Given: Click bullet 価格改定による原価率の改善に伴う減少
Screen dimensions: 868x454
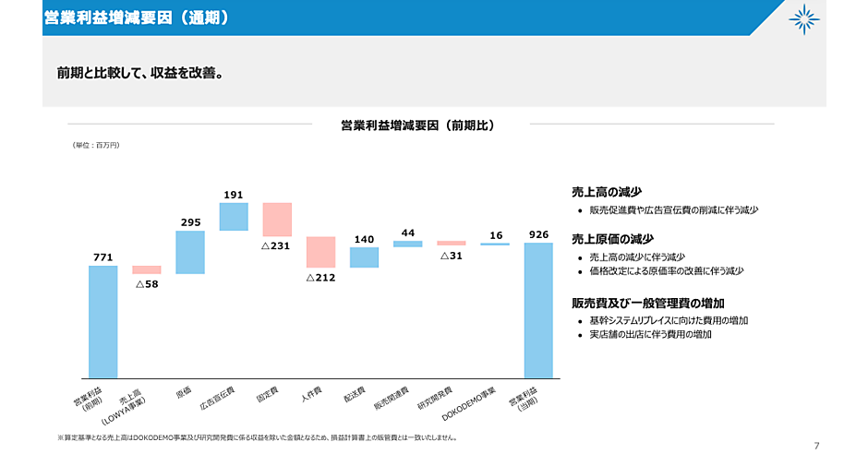Looking at the screenshot, I should pyautogui.click(x=667, y=271).
